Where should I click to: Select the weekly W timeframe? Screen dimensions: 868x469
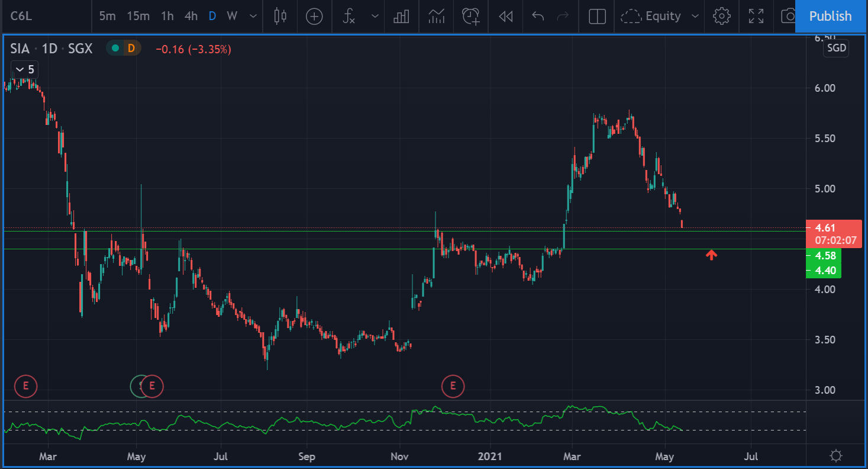pyautogui.click(x=232, y=16)
